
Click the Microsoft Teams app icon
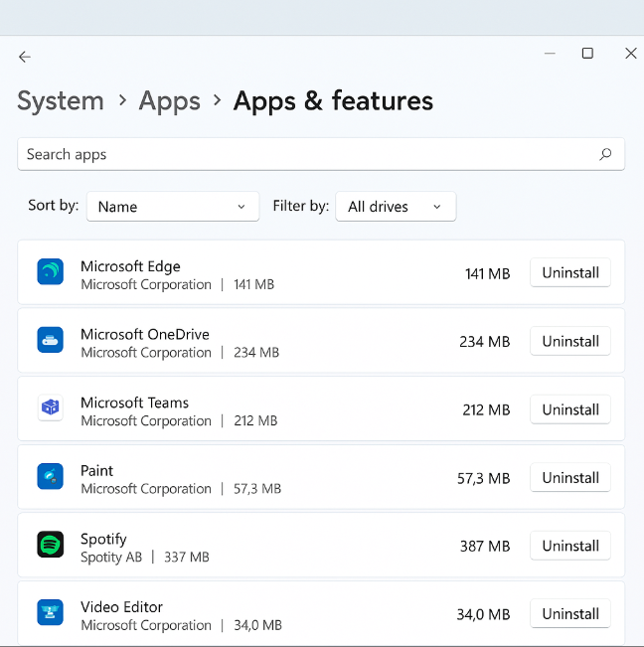[51, 407]
